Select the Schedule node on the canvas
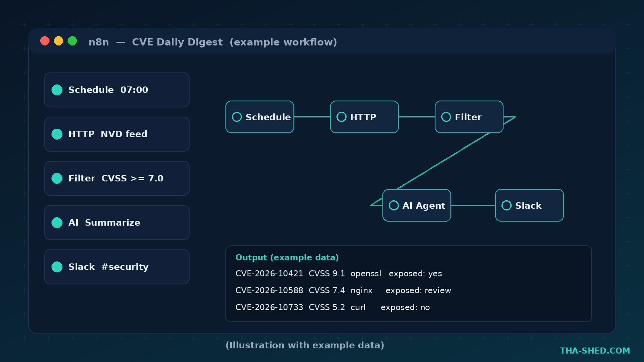This screenshot has width=644, height=362. coord(260,117)
